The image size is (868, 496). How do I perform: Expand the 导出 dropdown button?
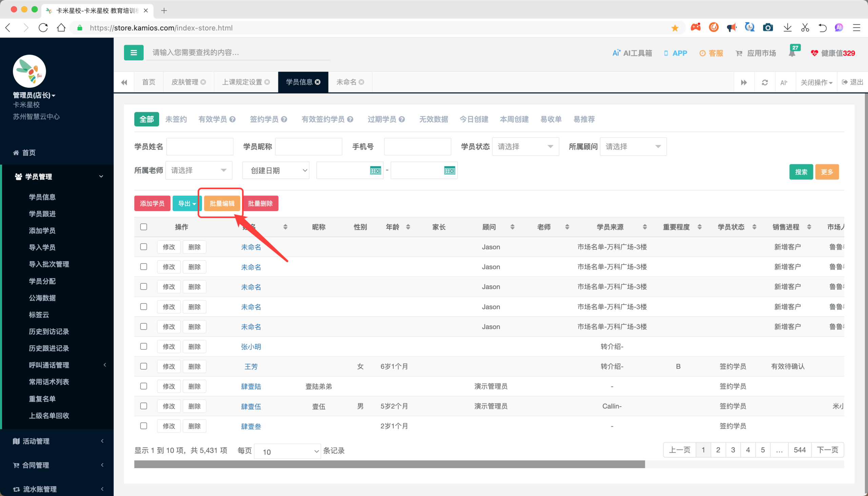coord(187,203)
